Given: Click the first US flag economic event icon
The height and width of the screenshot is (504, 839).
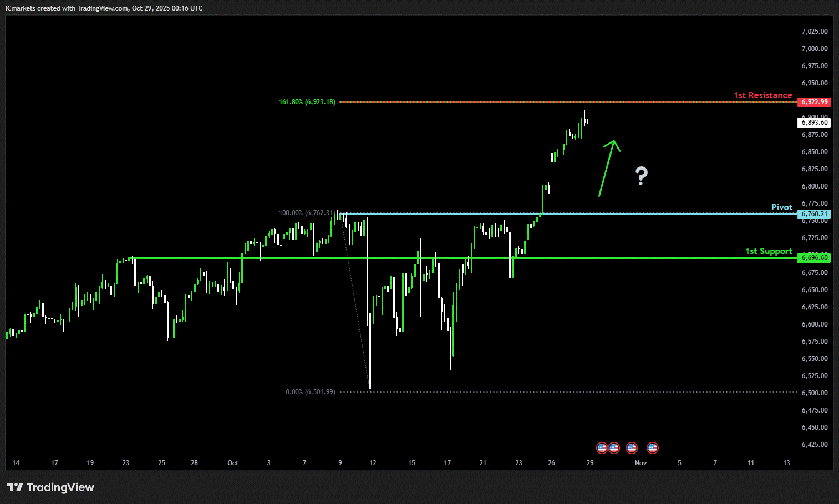Looking at the screenshot, I should click(x=602, y=447).
